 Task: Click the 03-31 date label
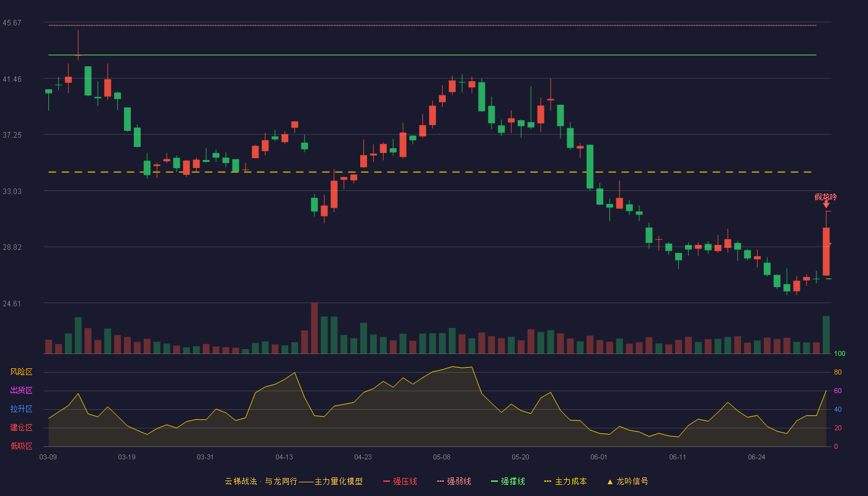tap(206, 457)
